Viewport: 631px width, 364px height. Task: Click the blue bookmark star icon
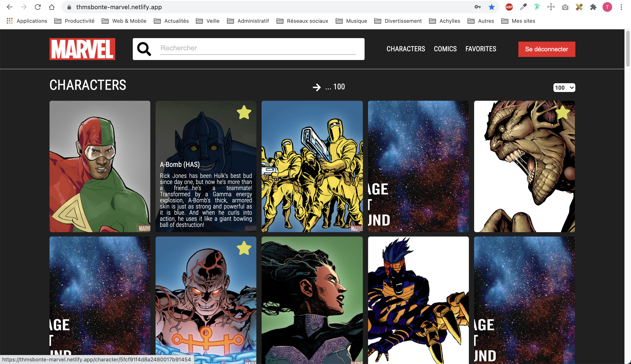pos(491,7)
